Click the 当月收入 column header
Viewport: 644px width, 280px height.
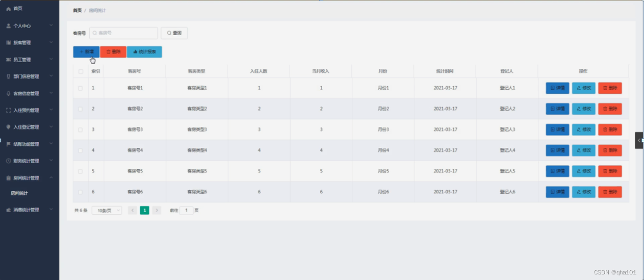321,71
